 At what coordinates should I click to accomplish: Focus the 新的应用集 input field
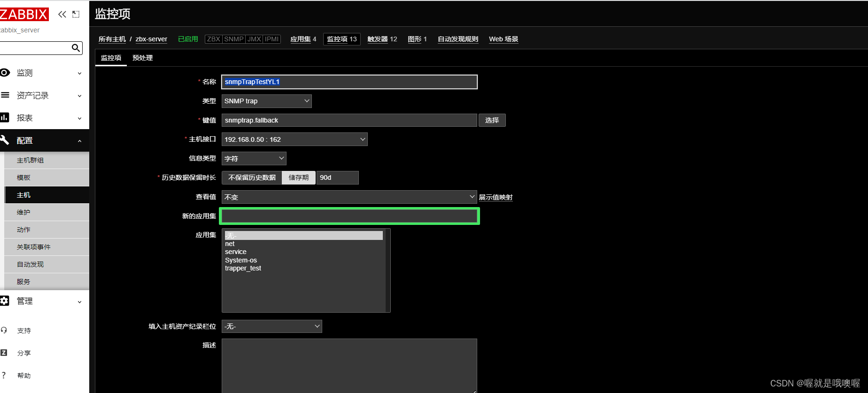[x=349, y=216]
